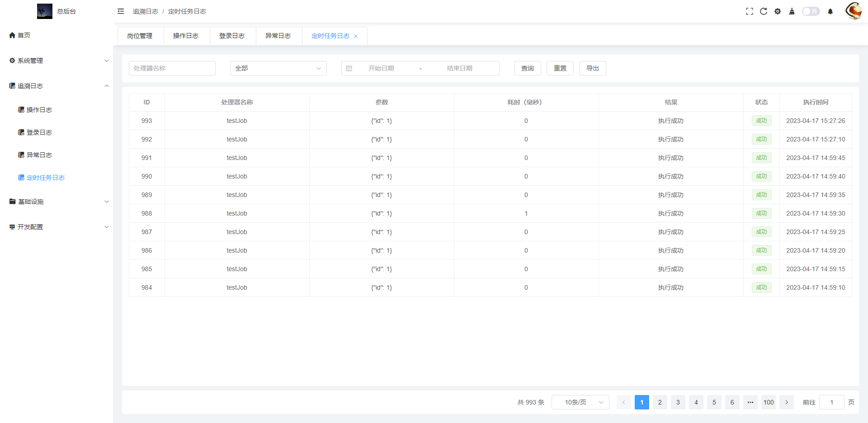
Task: Go to page 3 in pagination
Action: pyautogui.click(x=678, y=402)
